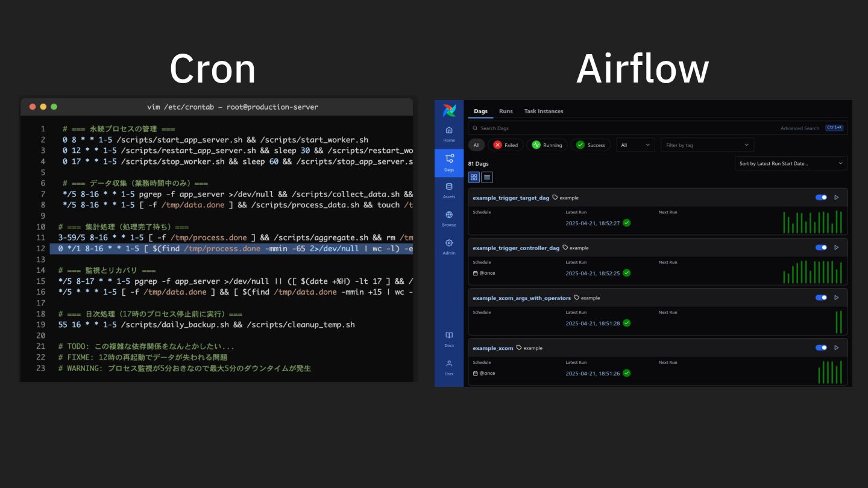868x488 pixels.
Task: Filter Dags by Failed status
Action: [x=505, y=145]
